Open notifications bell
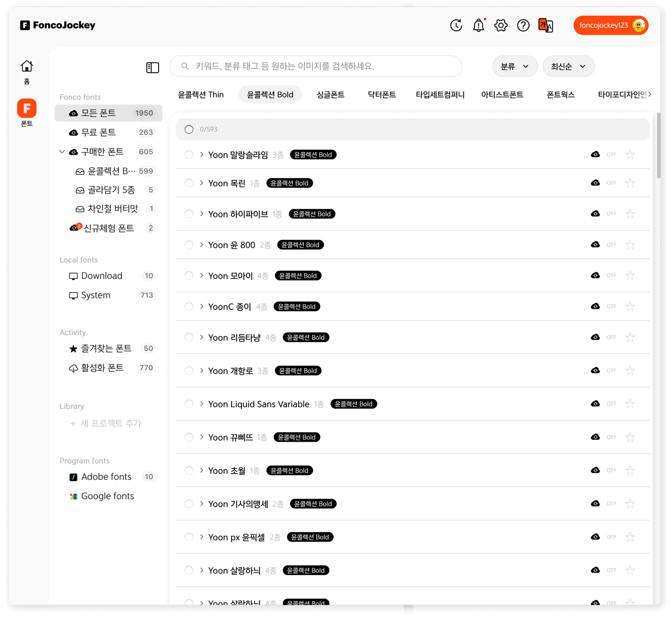Image resolution: width=672 pixels, height=617 pixels. point(478,25)
